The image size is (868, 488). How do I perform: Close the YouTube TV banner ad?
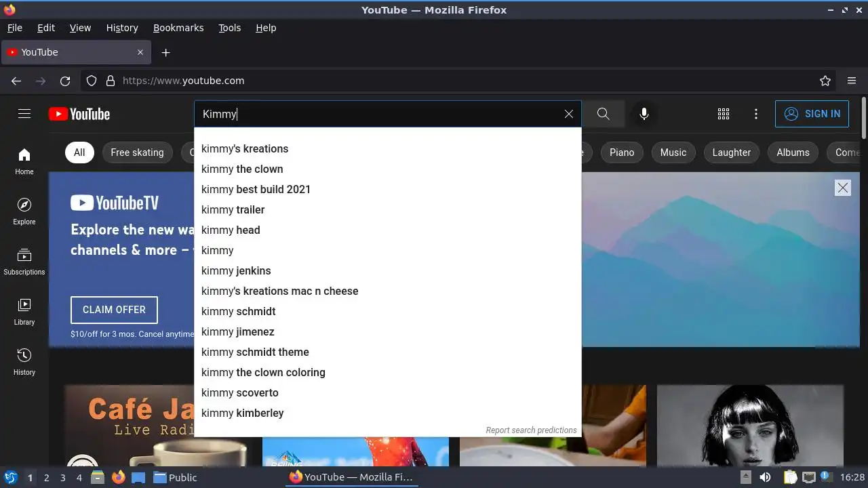pyautogui.click(x=843, y=188)
